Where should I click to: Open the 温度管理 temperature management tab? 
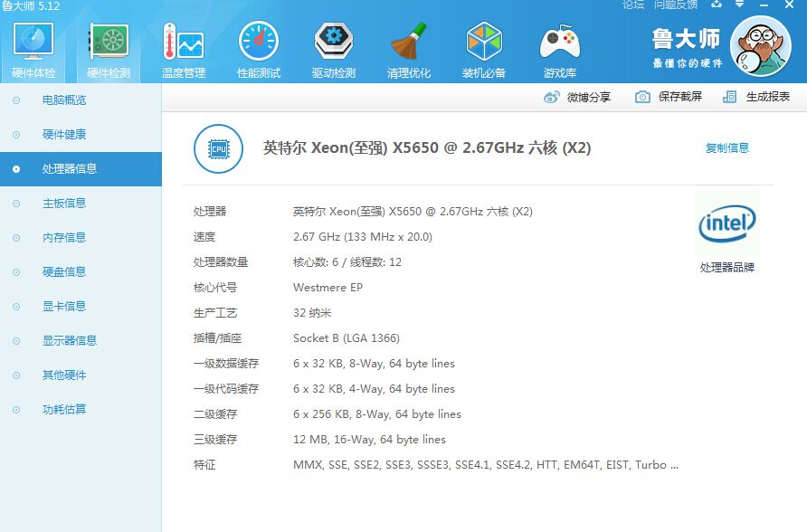click(x=184, y=51)
